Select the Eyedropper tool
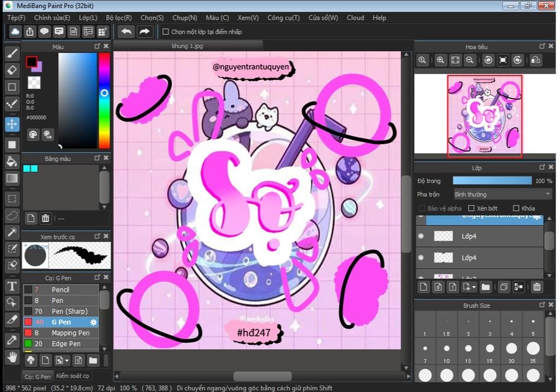560x392 pixels. (x=12, y=340)
